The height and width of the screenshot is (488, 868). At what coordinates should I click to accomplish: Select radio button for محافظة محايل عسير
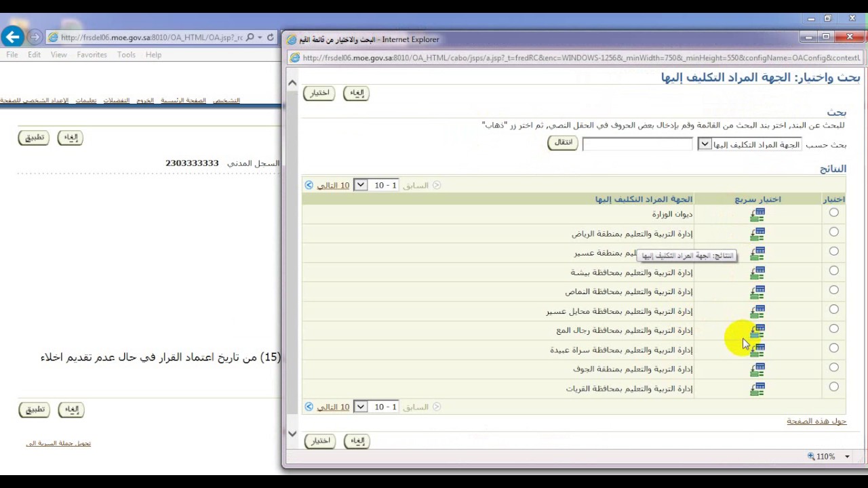833,309
